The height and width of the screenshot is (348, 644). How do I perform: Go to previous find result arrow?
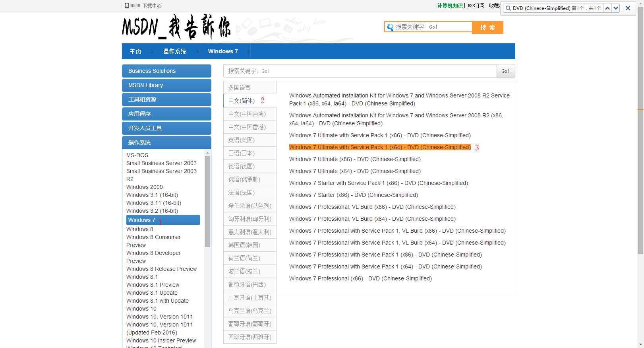click(x=607, y=8)
